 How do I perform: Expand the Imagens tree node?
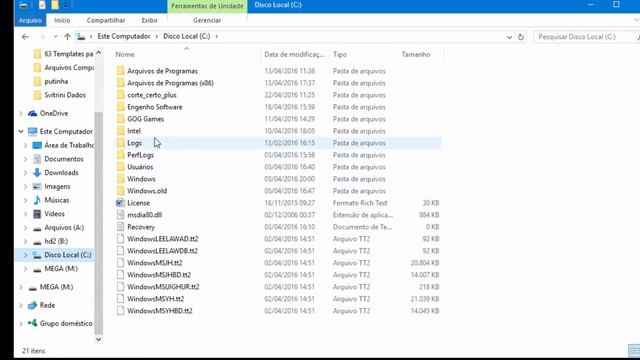tap(25, 187)
